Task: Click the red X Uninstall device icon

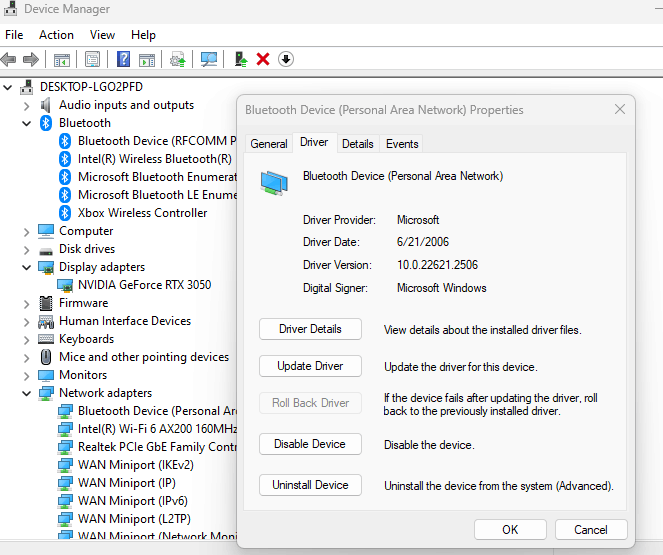Action: tap(263, 59)
